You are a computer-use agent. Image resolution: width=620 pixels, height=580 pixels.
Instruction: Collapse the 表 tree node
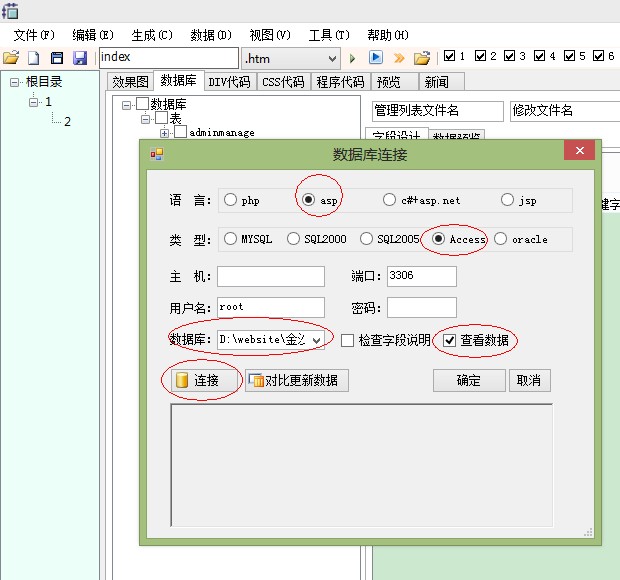pyautogui.click(x=145, y=119)
